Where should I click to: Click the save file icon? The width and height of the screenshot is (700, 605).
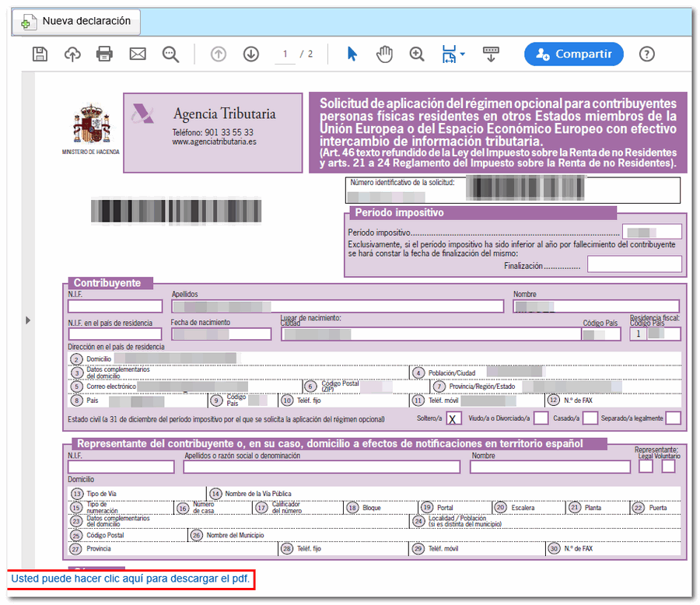[x=39, y=54]
